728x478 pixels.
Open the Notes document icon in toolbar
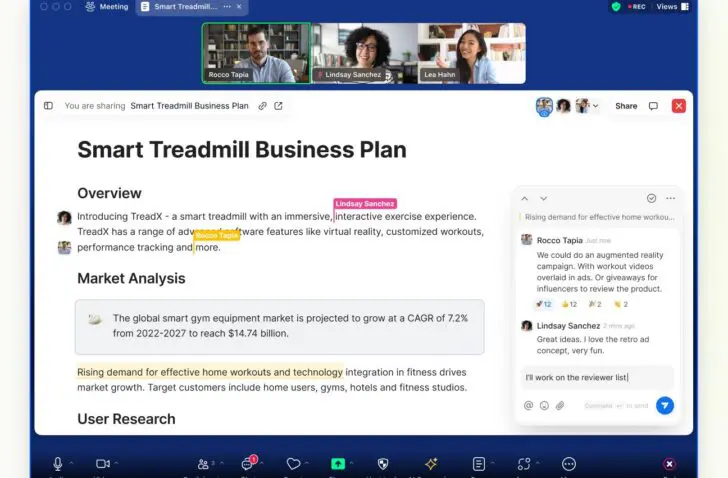pyautogui.click(x=479, y=464)
